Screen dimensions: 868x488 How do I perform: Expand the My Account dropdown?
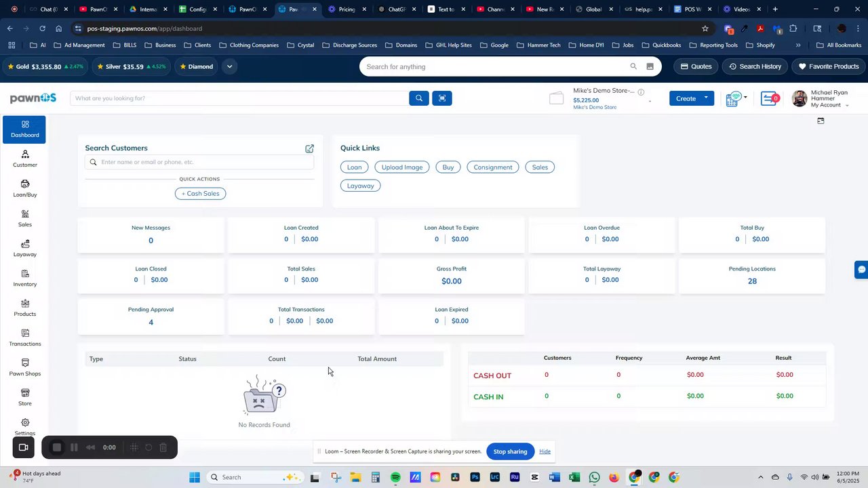pyautogui.click(x=846, y=105)
